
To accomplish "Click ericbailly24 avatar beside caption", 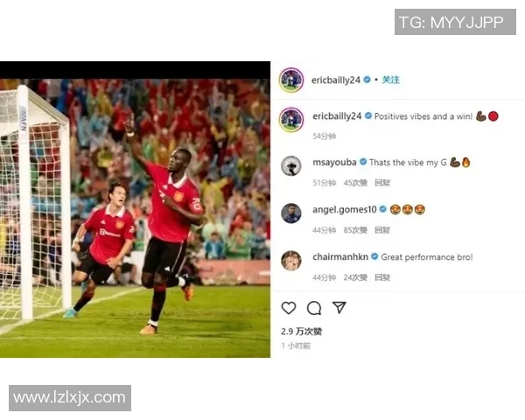I will tap(291, 120).
